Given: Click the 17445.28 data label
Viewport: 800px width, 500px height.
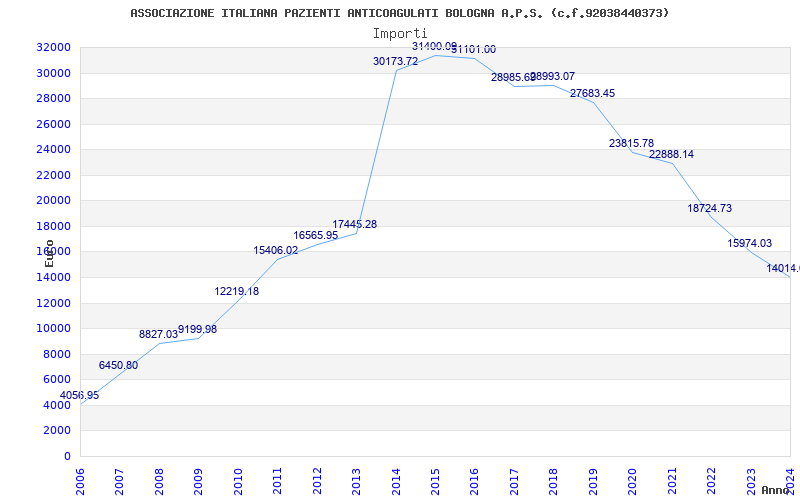Looking at the screenshot, I should (355, 224).
